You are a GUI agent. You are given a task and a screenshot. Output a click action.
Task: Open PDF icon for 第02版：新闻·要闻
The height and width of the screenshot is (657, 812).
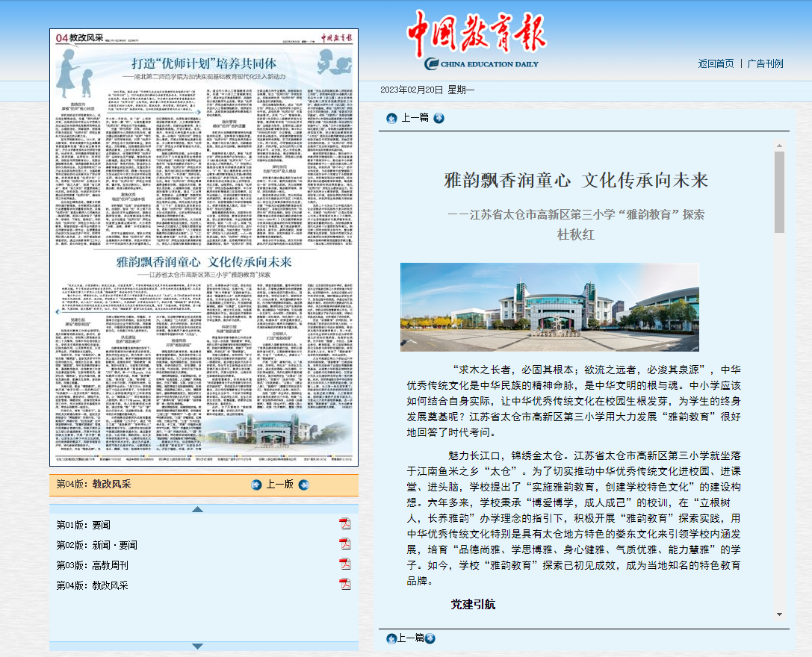(345, 544)
